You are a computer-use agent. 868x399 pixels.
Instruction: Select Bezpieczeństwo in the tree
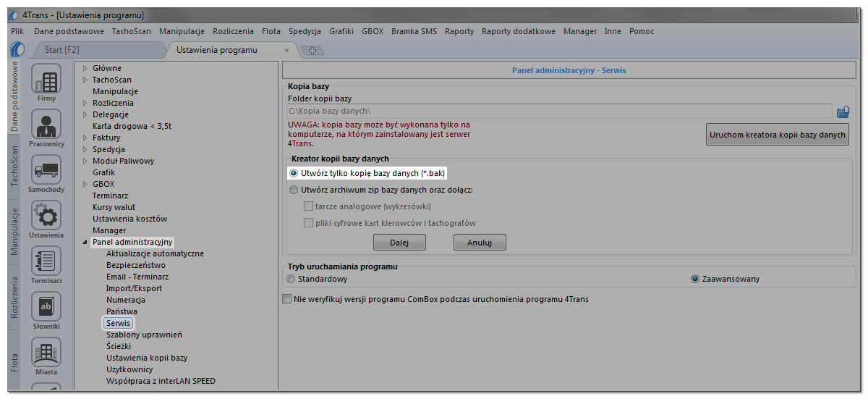(x=136, y=265)
